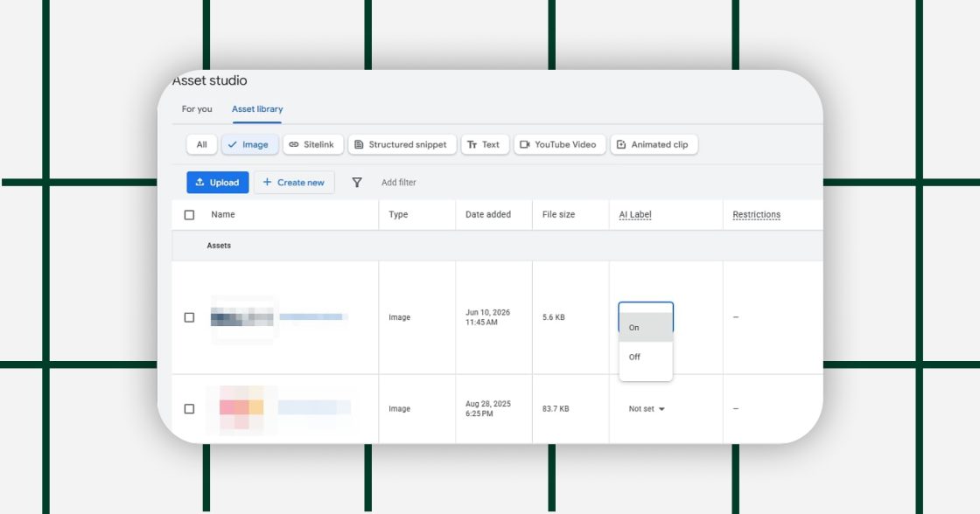Click the Asset studio heading
980x514 pixels.
pos(209,80)
